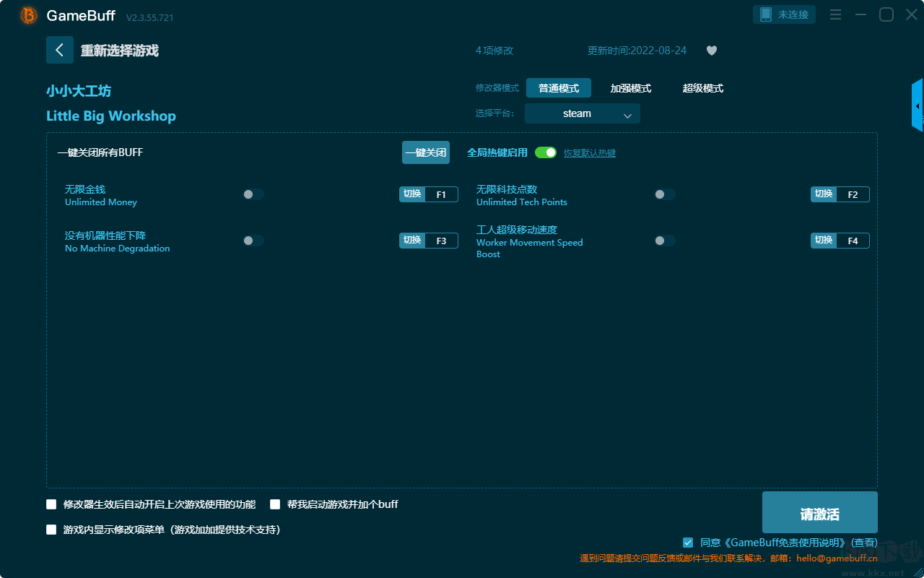This screenshot has height=578, width=924.
Task: Click the 小小大工坊 game title
Action: click(79, 91)
